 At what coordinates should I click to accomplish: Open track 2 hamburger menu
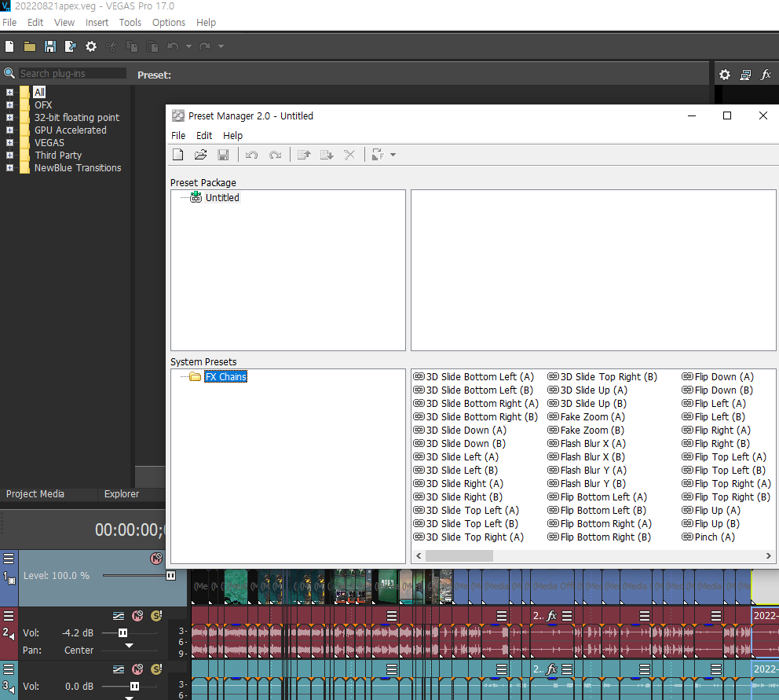point(9,616)
